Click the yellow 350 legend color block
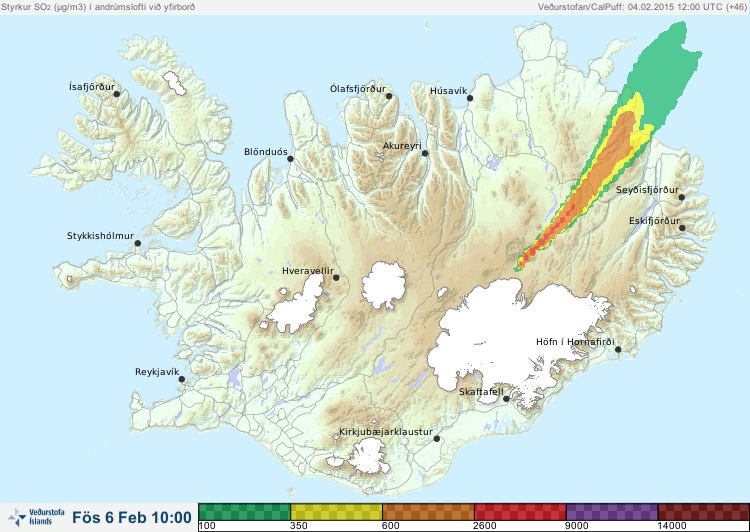The width and height of the screenshot is (750, 532). [336, 512]
